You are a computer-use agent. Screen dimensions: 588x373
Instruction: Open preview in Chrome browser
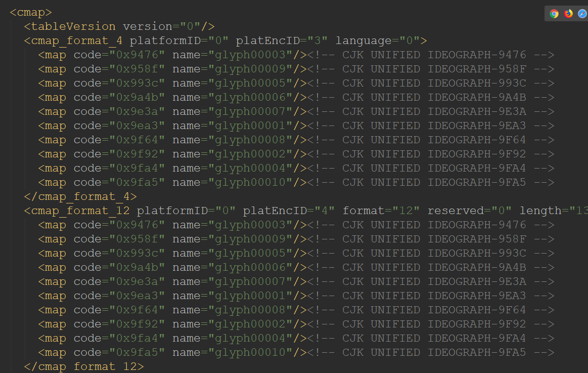tap(554, 14)
